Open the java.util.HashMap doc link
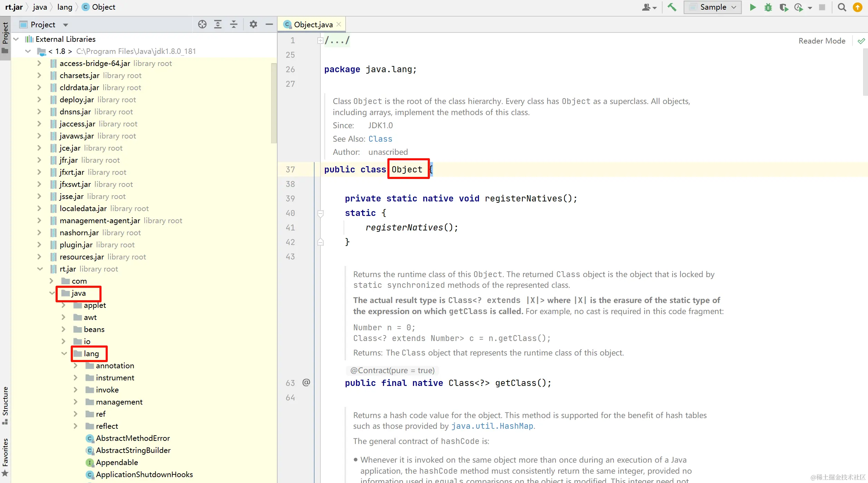 [492, 426]
